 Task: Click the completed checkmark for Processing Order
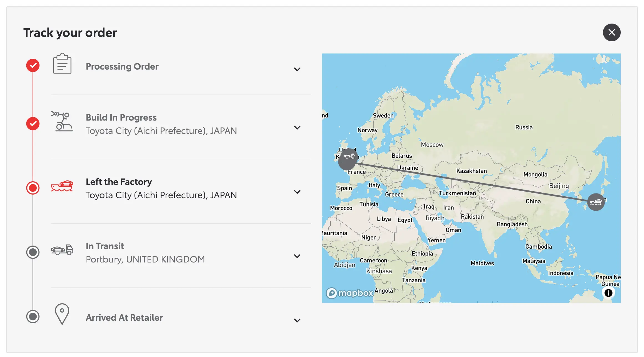coord(33,65)
